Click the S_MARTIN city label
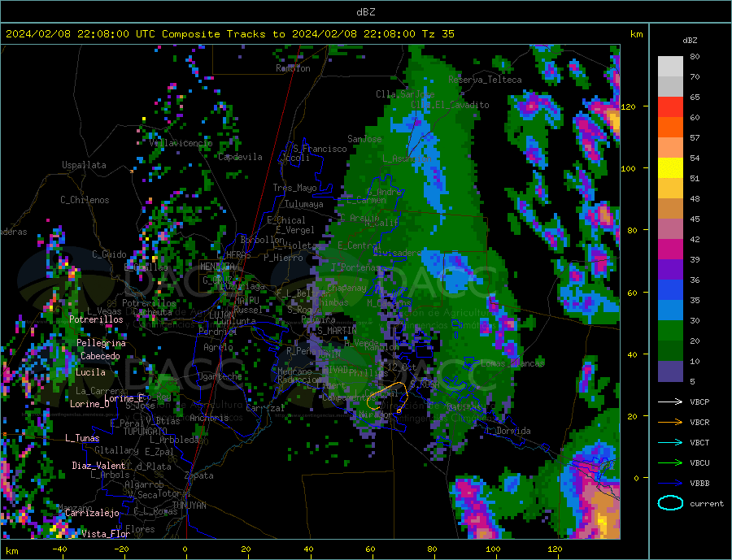Image resolution: width=732 pixels, height=560 pixels. 337,331
